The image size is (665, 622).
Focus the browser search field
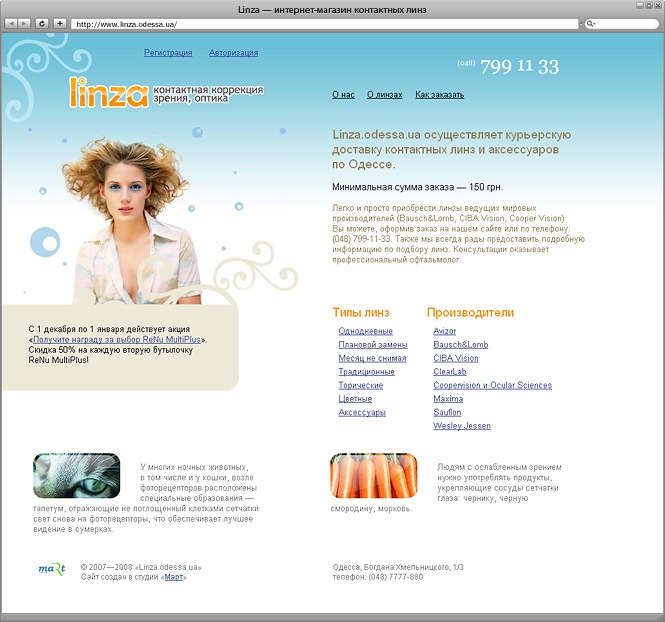[x=622, y=24]
